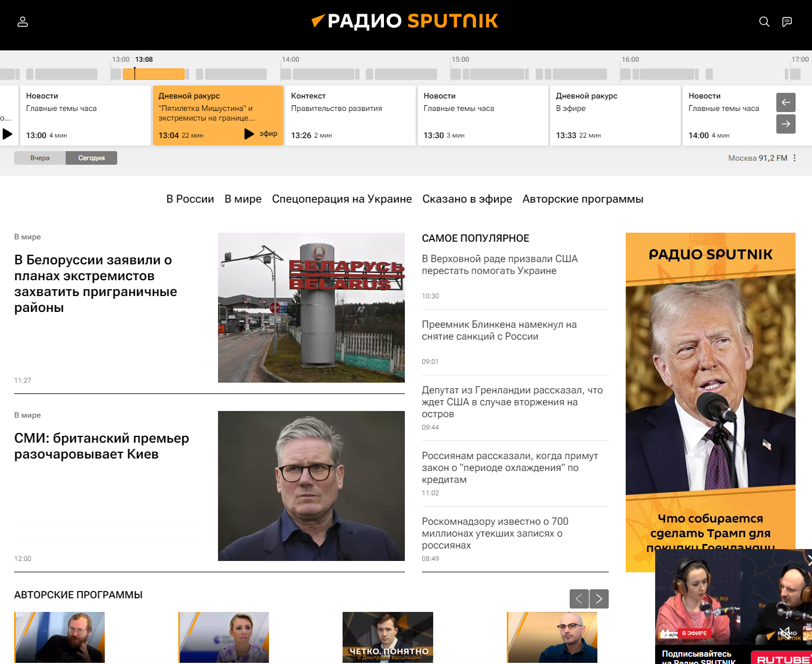Viewport: 812px width, 664px height.
Task: Select the 13:33 Дневной ракурс card
Action: tap(616, 115)
